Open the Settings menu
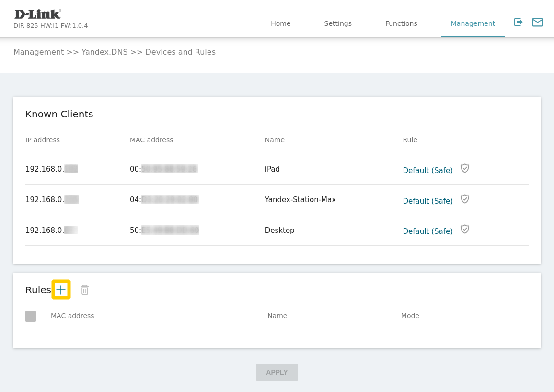Image resolution: width=554 pixels, height=392 pixels. (x=337, y=23)
